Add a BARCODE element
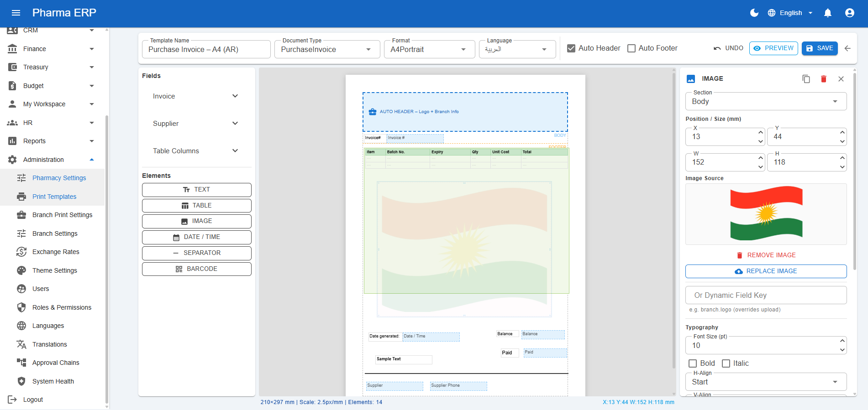This screenshot has width=868, height=410. click(197, 269)
